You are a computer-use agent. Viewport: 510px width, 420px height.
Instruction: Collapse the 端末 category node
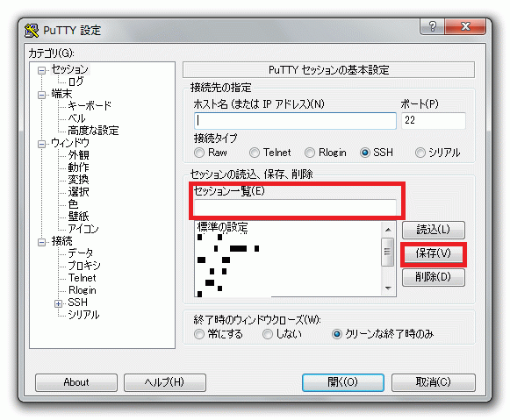point(41,95)
